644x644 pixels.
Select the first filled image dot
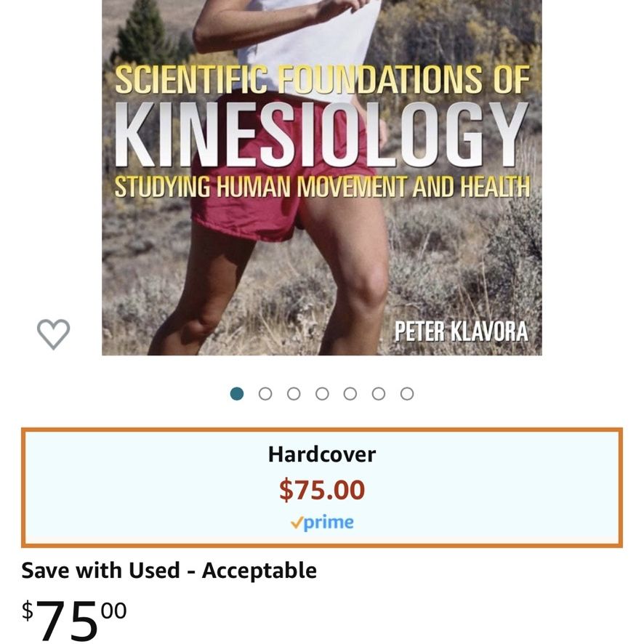point(237,393)
